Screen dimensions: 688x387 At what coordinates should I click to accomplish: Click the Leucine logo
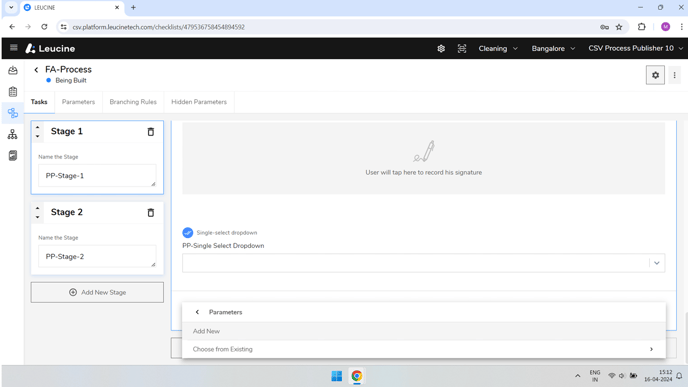click(50, 48)
